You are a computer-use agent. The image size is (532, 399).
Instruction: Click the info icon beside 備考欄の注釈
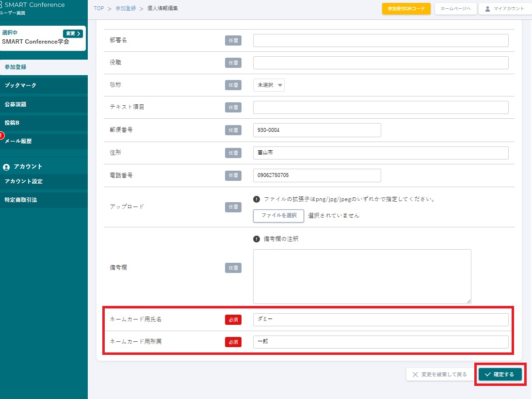click(257, 239)
